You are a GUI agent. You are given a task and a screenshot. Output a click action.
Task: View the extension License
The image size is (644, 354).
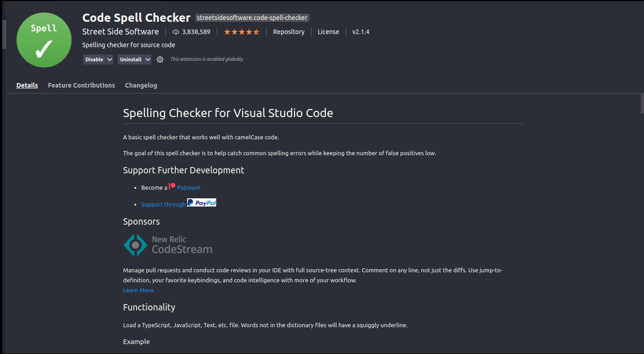coord(328,32)
